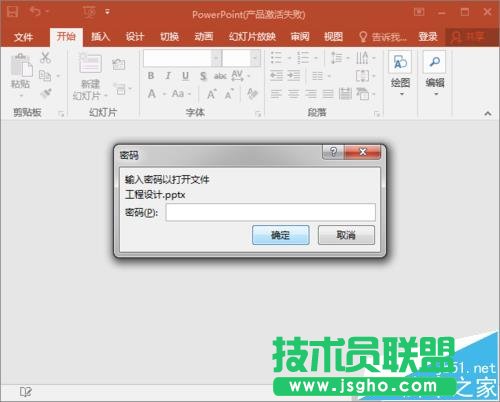Screen dimensions: 500x402
Task: Toggle Underline formatting
Action: [186, 76]
